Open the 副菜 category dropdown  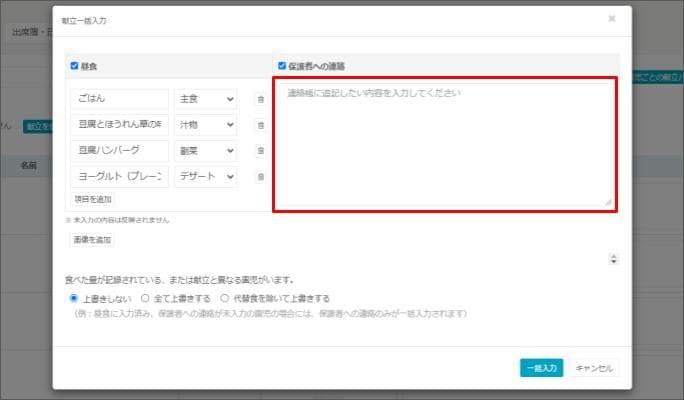(206, 151)
